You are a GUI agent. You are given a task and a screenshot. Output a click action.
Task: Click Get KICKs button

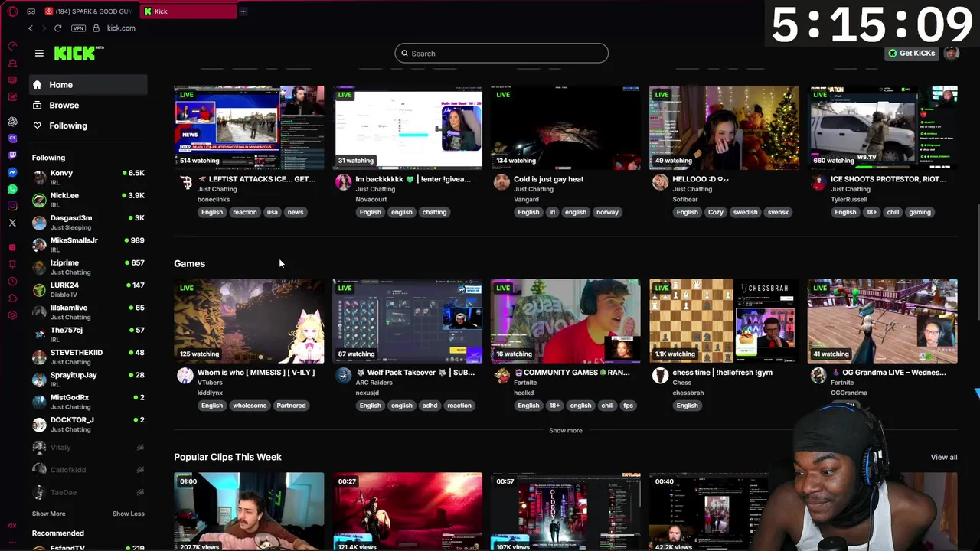tap(911, 53)
